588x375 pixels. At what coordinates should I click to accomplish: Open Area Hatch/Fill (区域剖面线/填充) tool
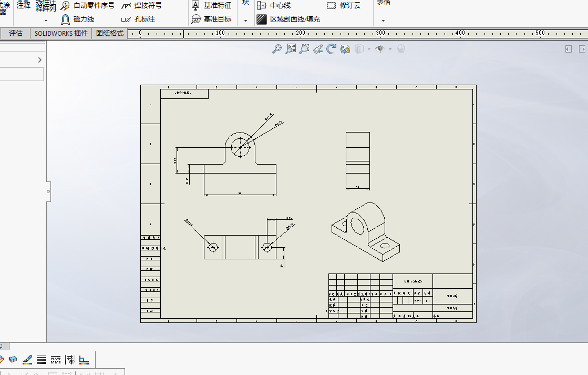pyautogui.click(x=288, y=19)
